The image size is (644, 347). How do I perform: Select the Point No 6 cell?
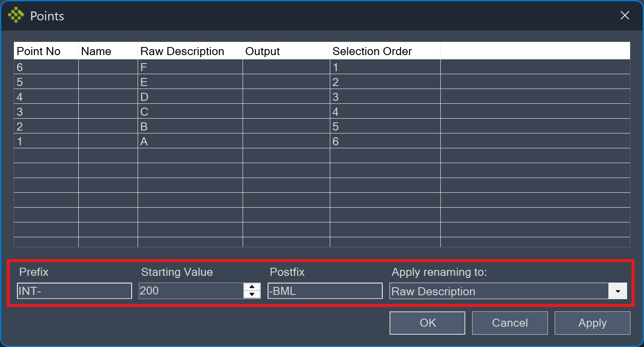point(46,67)
